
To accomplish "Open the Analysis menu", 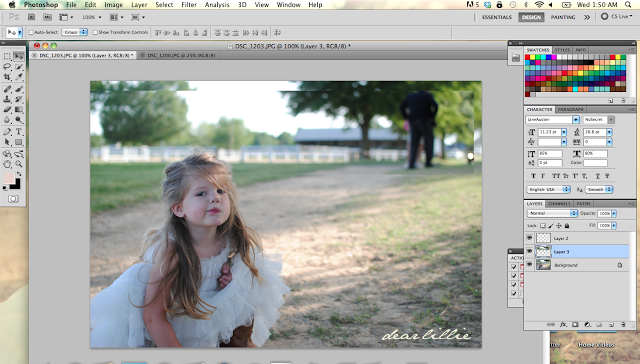I will (217, 4).
